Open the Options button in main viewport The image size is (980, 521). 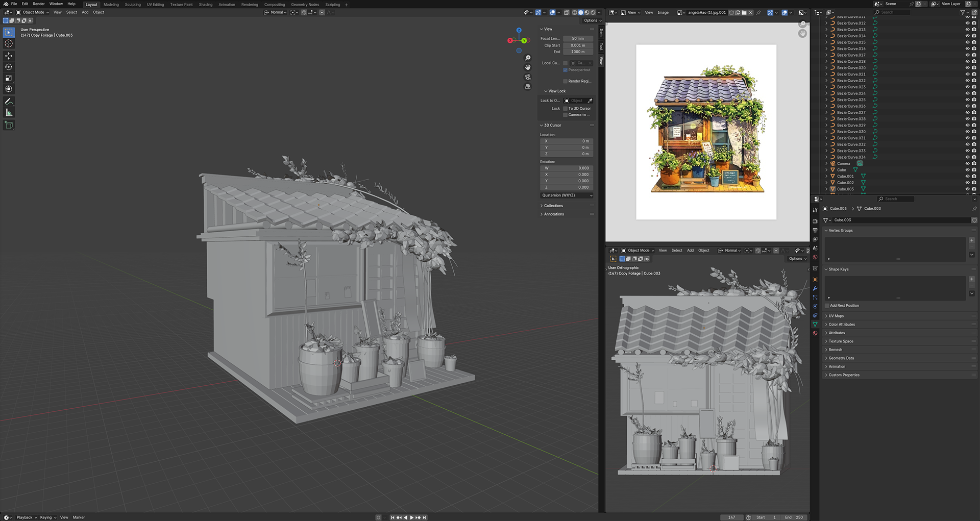click(x=592, y=20)
